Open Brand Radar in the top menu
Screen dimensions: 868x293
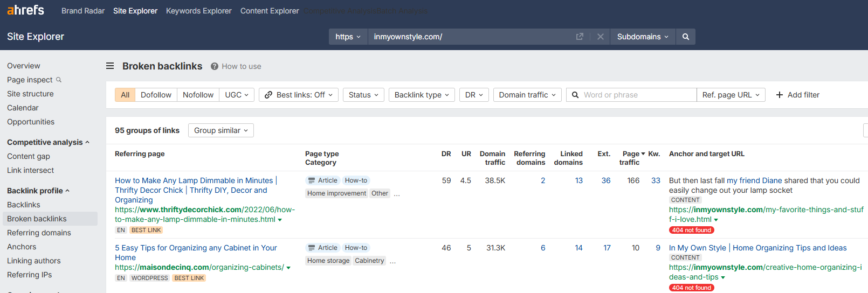[83, 11]
